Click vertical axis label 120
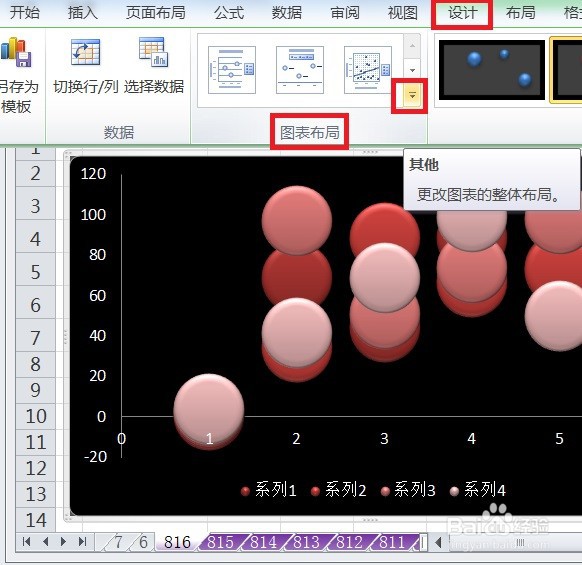582x565 pixels. (94, 174)
